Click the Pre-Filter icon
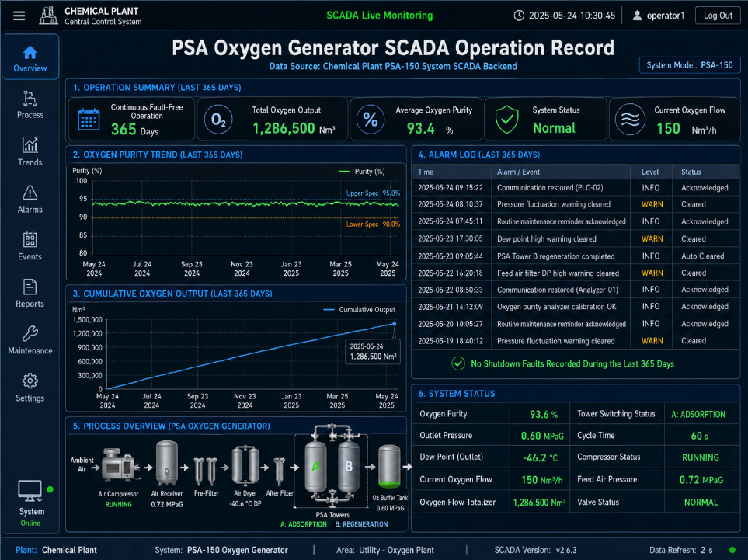 [206, 470]
